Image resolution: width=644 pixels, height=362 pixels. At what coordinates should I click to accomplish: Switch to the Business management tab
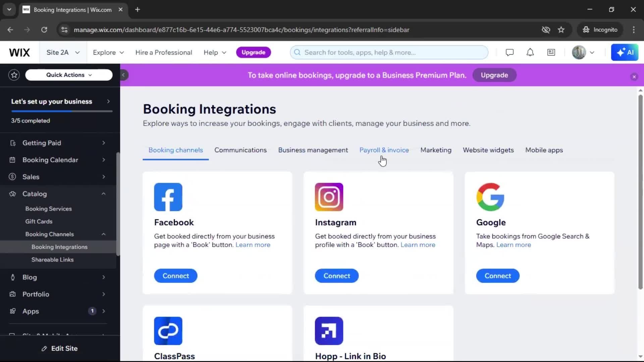pos(313,150)
